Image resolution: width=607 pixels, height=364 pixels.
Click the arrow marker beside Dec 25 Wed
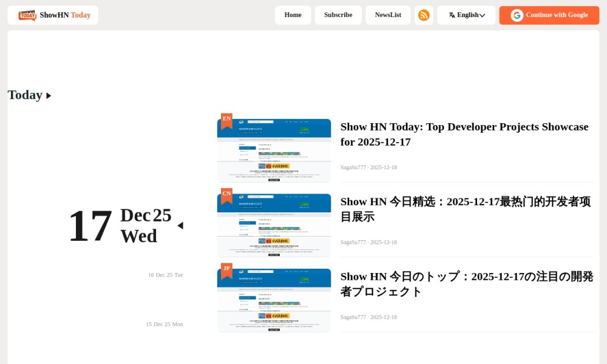click(x=180, y=226)
